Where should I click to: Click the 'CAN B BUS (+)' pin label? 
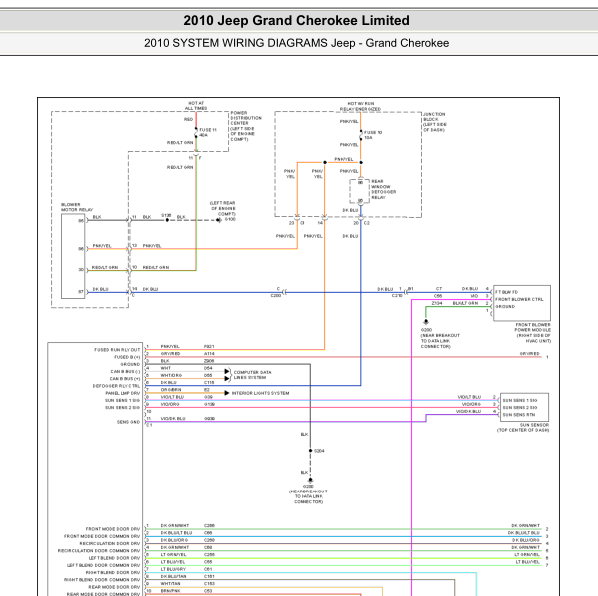pos(125,379)
